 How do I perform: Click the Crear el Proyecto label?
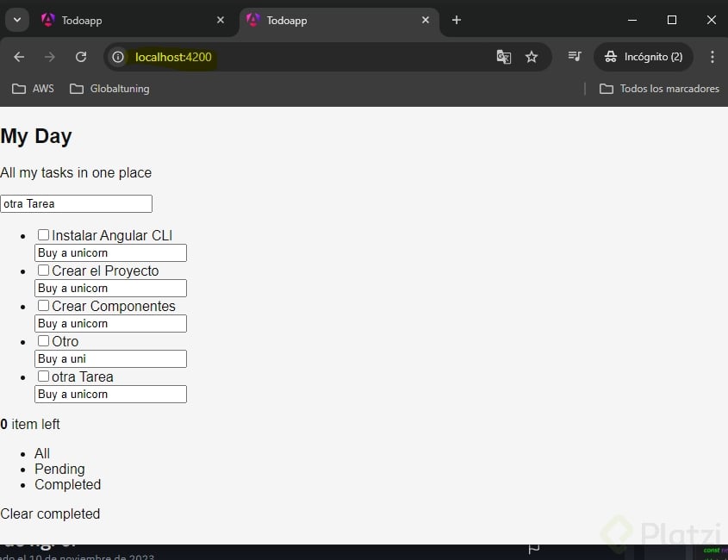(x=105, y=271)
